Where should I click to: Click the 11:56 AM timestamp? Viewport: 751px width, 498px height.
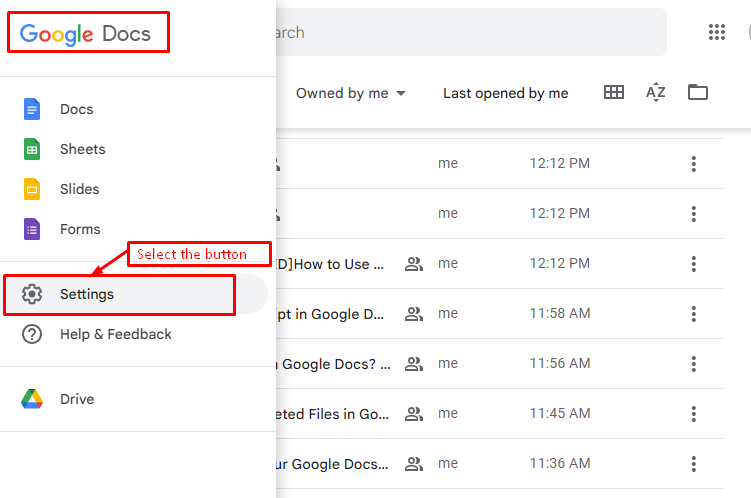point(560,363)
